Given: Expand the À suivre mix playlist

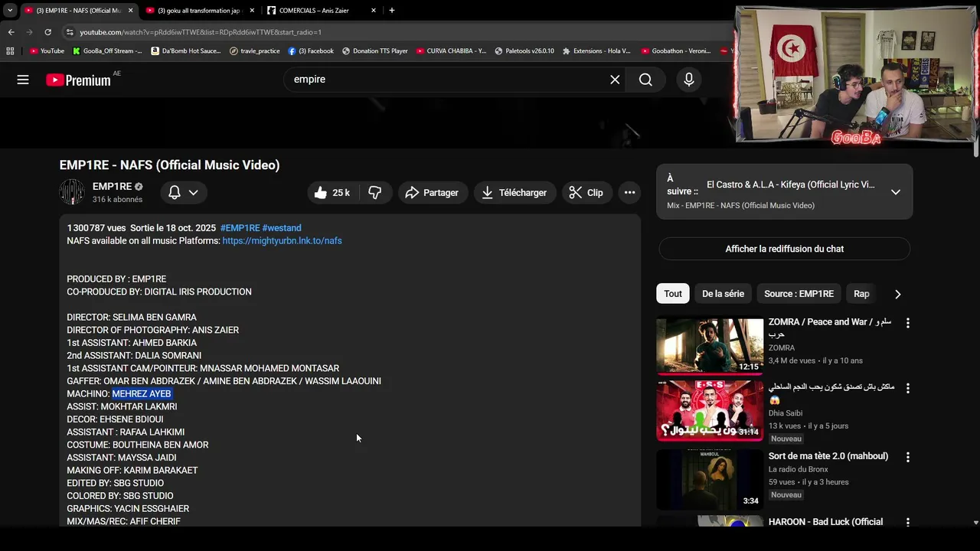Looking at the screenshot, I should pos(896,192).
